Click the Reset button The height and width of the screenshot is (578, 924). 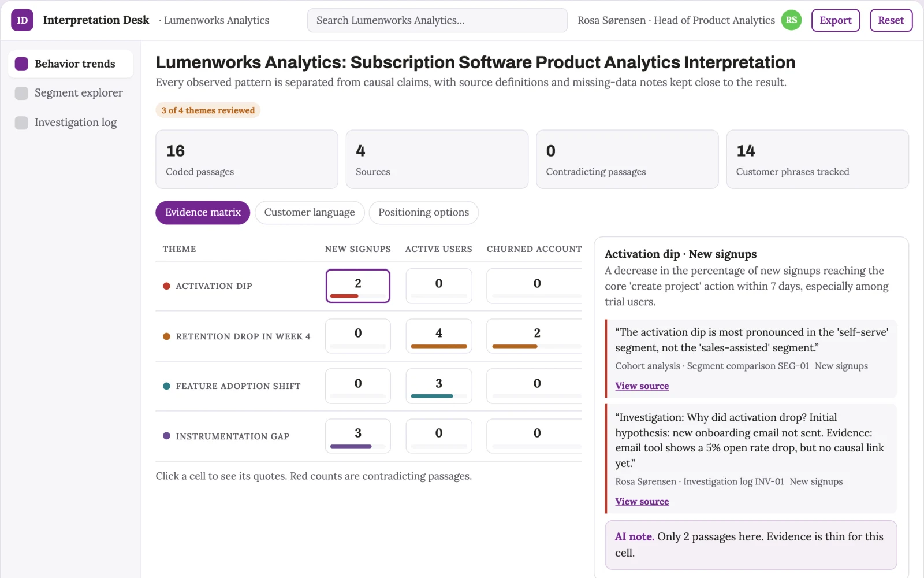(891, 20)
